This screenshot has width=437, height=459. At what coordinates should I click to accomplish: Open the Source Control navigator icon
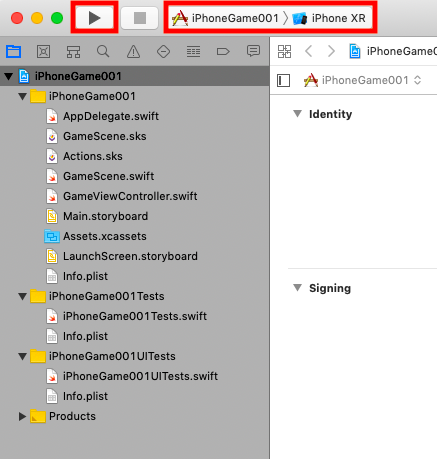[x=44, y=51]
